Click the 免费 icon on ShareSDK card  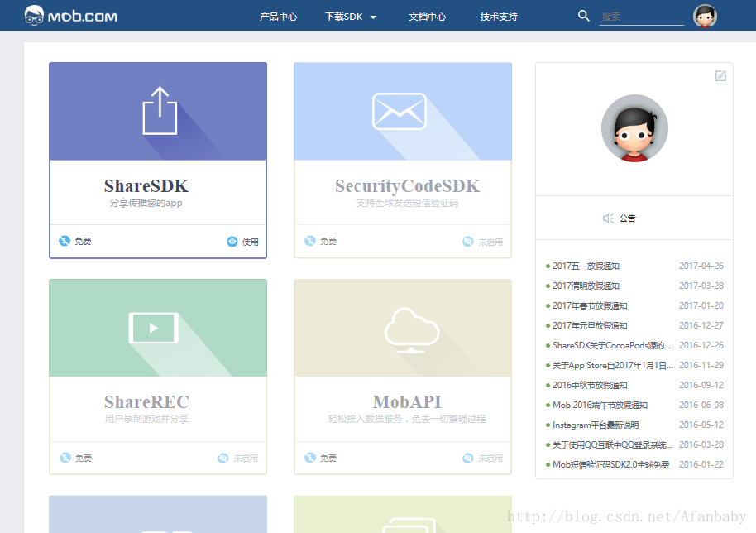pos(65,241)
